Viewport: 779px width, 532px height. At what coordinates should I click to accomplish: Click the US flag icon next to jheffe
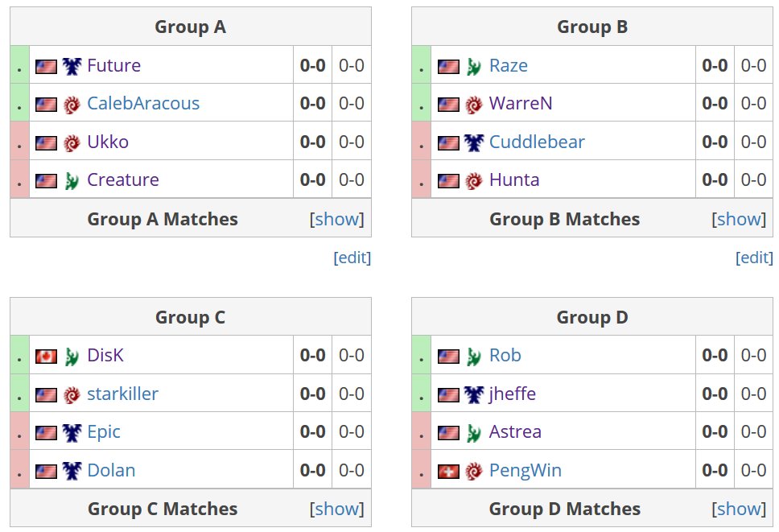(448, 394)
